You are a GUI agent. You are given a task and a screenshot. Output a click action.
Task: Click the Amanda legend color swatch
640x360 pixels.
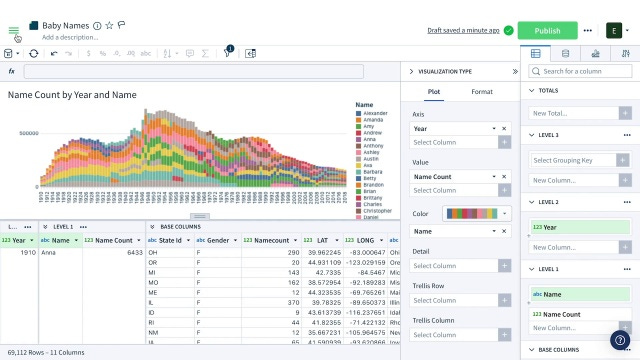pos(358,120)
